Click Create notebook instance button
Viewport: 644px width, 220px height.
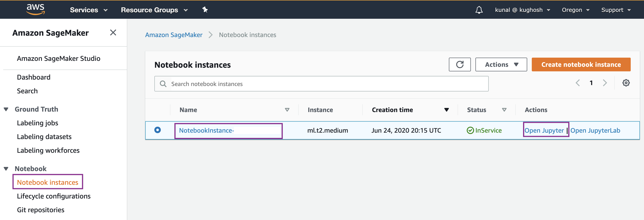tap(581, 64)
